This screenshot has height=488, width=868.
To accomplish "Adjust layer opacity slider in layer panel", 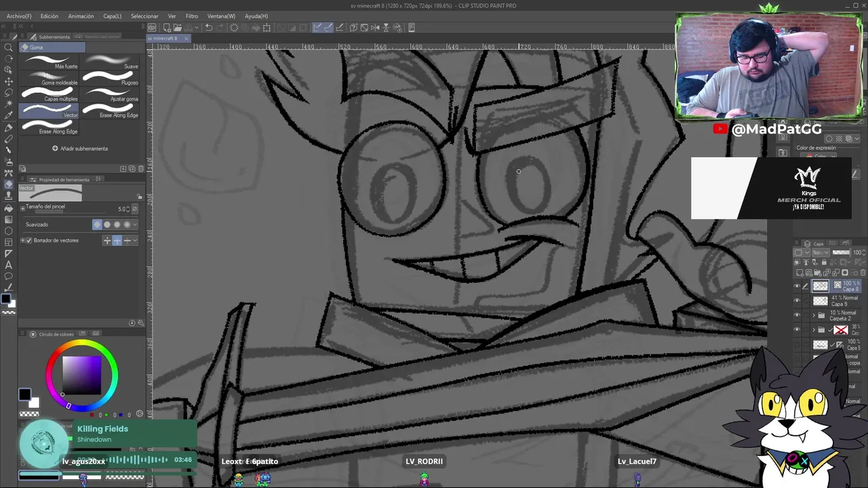I will click(x=841, y=253).
